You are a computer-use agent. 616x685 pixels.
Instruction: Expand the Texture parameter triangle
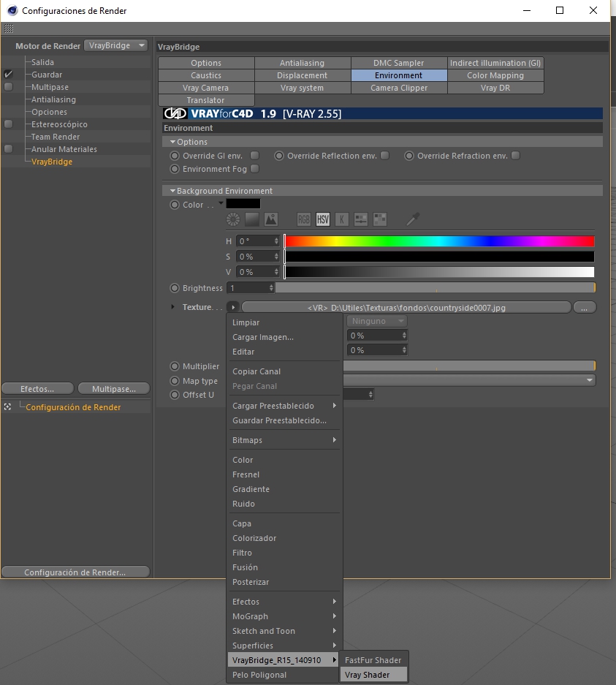point(173,306)
